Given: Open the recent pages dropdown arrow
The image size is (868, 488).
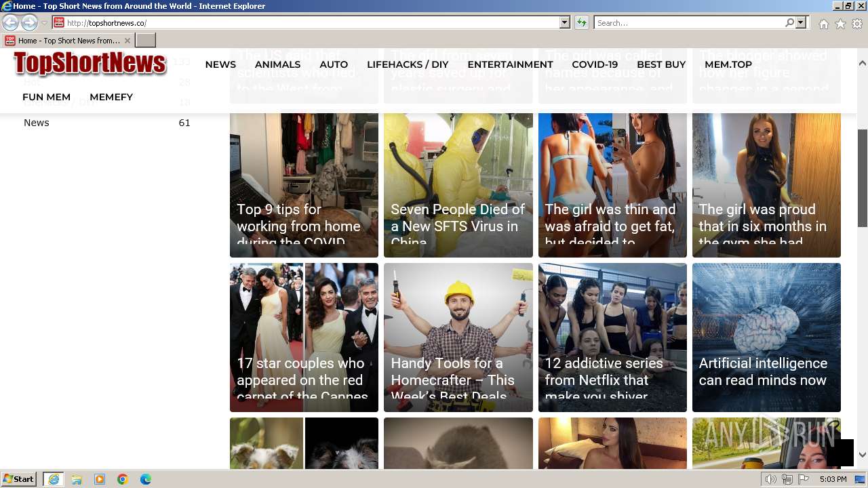Looking at the screenshot, I should [x=44, y=23].
